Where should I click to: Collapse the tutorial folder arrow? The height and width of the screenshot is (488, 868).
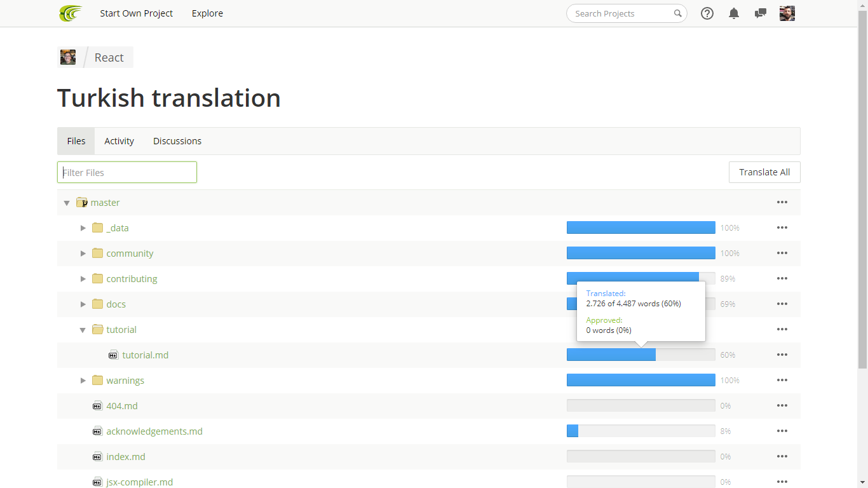click(x=83, y=330)
